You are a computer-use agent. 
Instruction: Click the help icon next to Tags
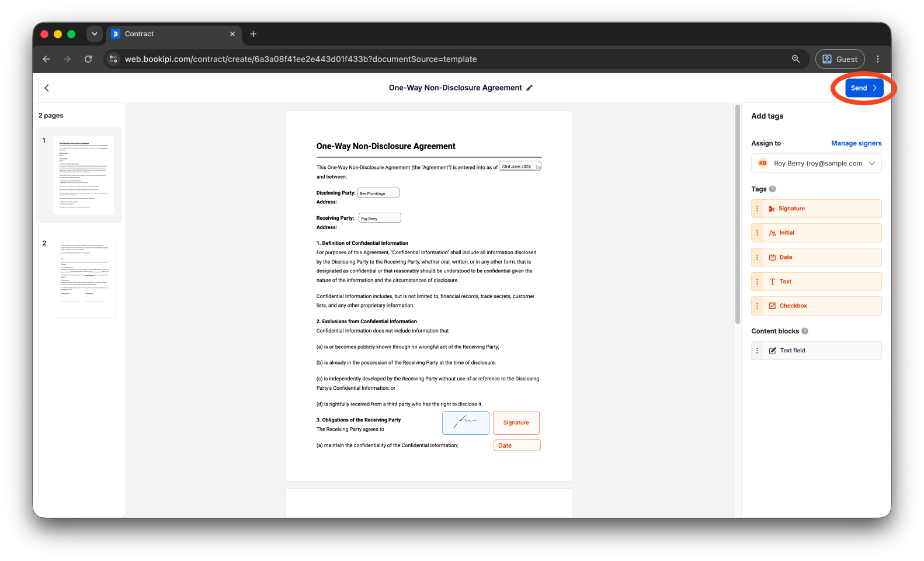coord(773,189)
